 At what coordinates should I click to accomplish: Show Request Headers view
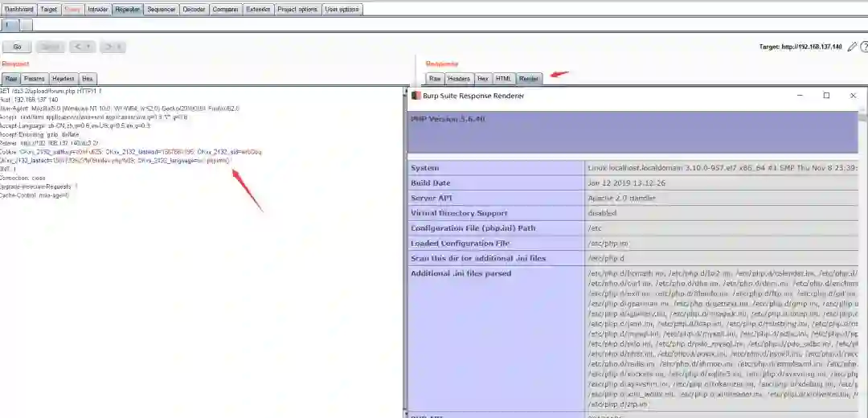click(63, 79)
